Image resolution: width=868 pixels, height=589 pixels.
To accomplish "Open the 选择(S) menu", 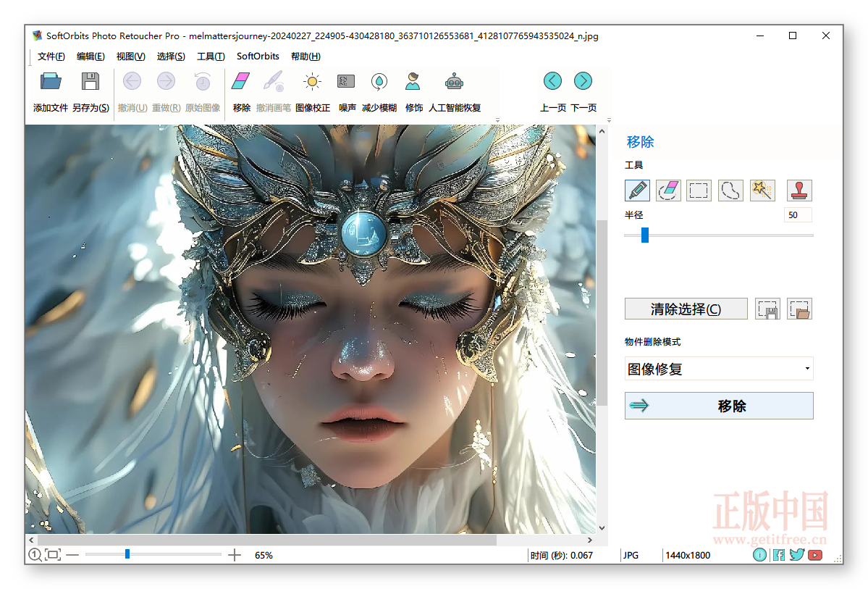I will (171, 57).
